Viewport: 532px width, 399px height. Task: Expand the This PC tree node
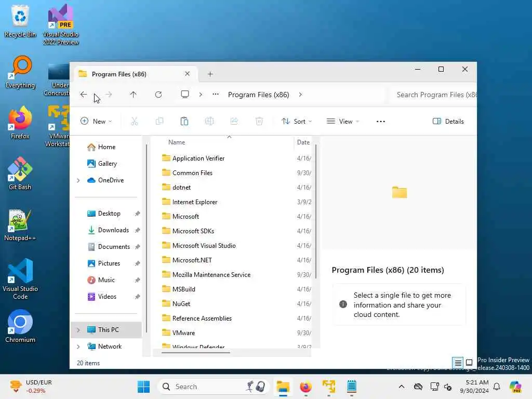[x=78, y=330]
